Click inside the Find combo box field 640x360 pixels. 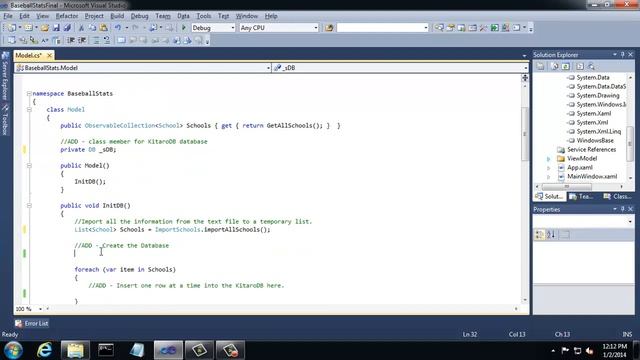point(380,28)
